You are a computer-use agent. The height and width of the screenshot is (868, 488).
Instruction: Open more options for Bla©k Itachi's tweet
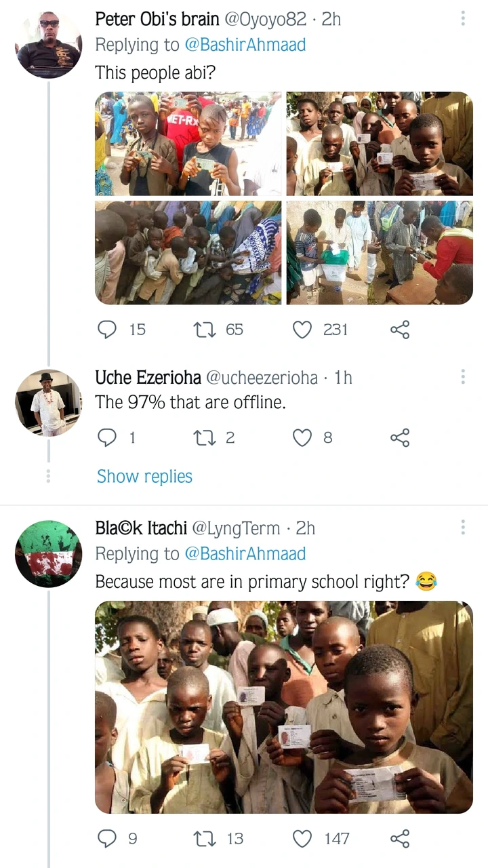pyautogui.click(x=463, y=528)
